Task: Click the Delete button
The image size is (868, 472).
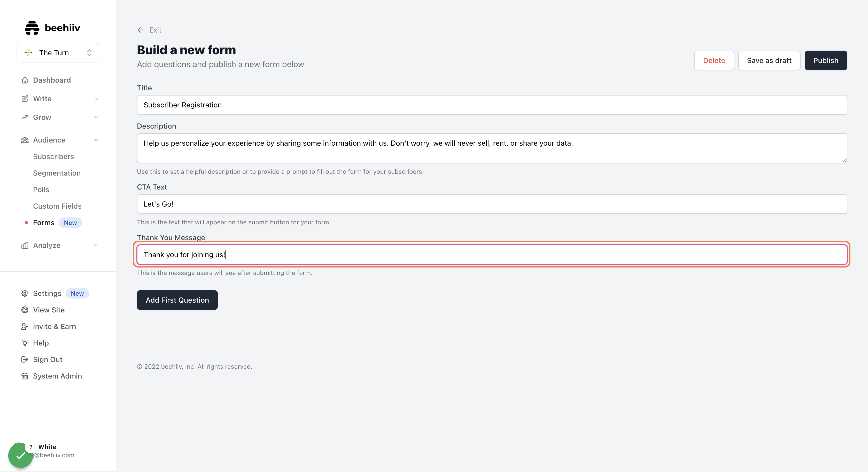Action: click(714, 60)
